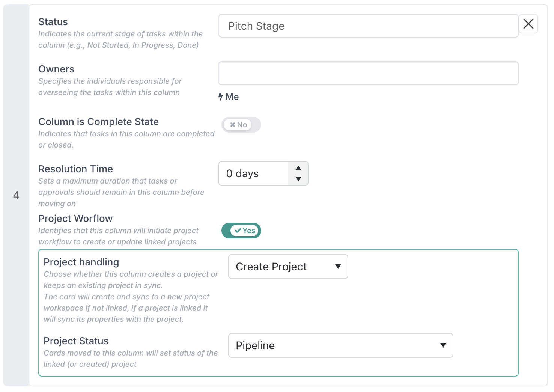Assign owner using the Me shortcut link

click(232, 97)
